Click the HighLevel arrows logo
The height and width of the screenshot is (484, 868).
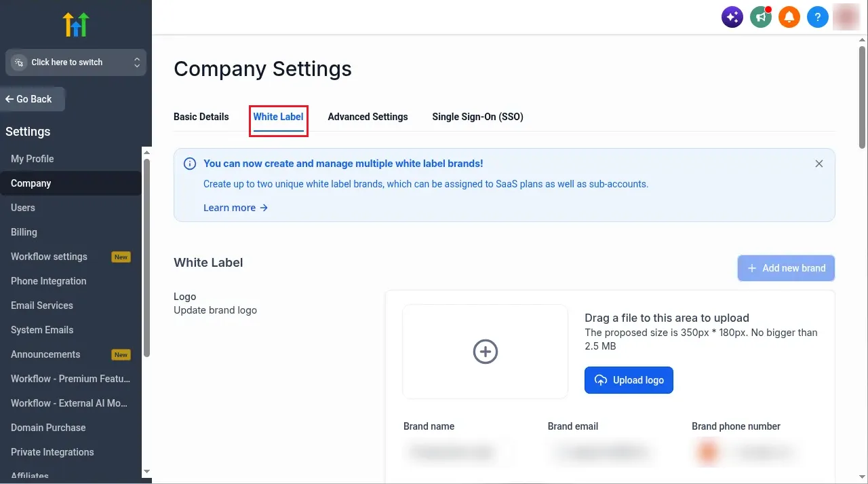point(76,24)
